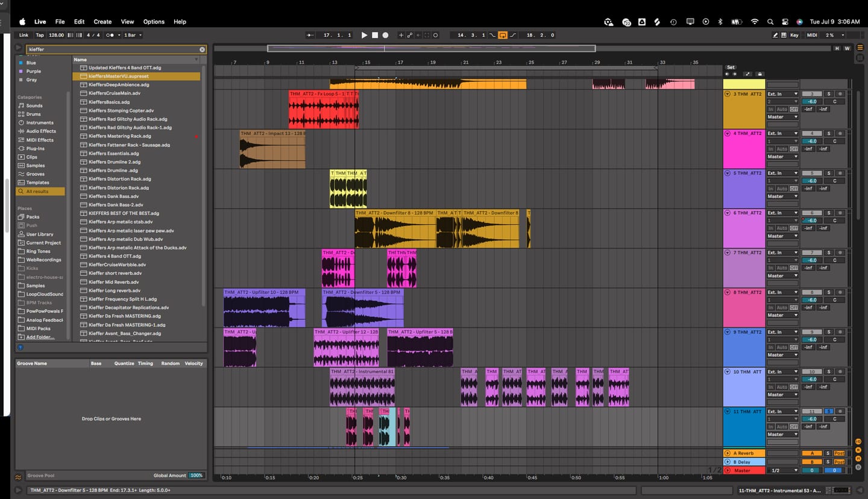The height and width of the screenshot is (499, 868).
Task: Disable solo on track 11 THM_ATT
Action: click(x=828, y=412)
